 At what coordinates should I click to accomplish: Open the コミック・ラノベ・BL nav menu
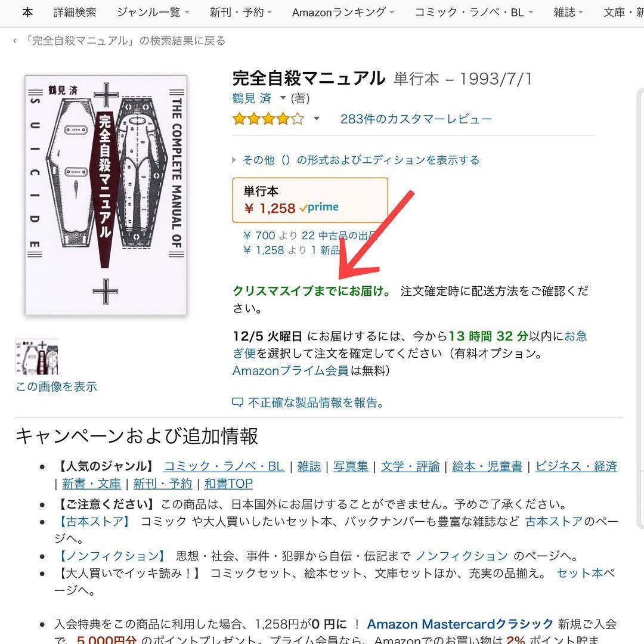474,13
